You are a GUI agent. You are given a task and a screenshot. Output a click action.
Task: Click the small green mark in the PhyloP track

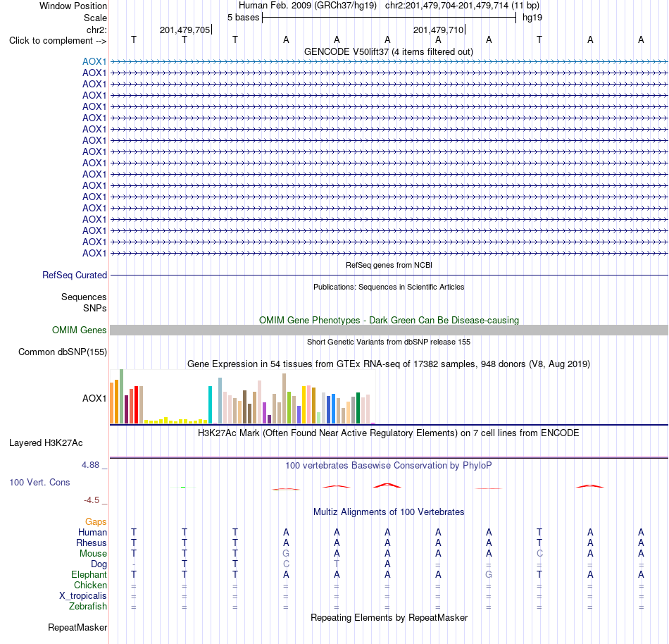183,487
